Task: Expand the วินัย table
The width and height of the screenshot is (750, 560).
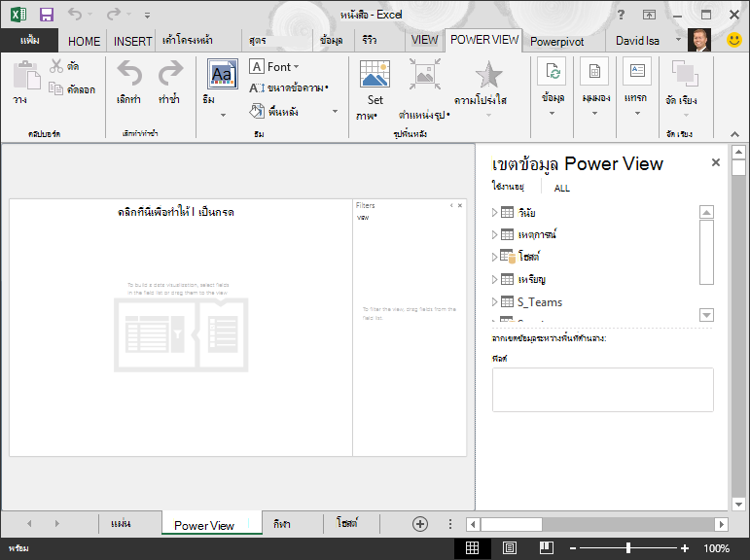Action: coord(494,213)
